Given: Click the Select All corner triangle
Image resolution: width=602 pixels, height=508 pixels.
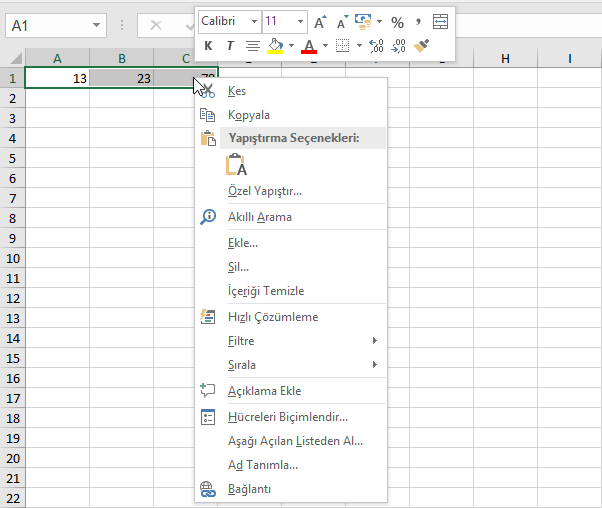Looking at the screenshot, I should (16, 58).
